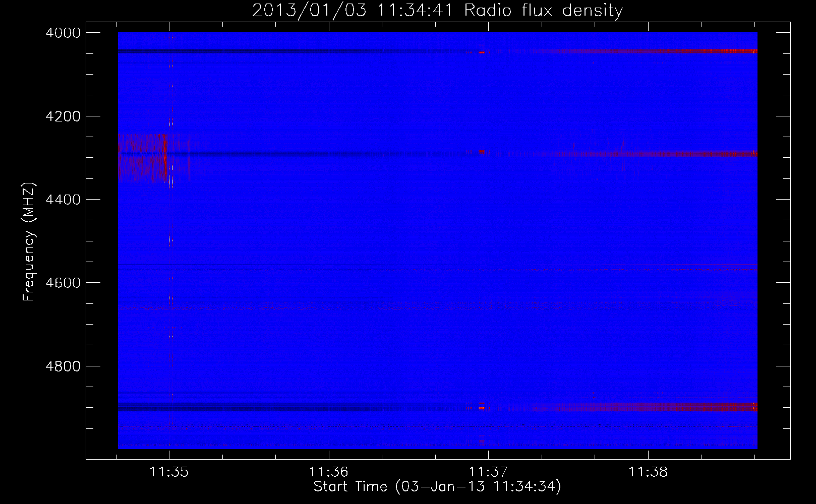Click the 11:38 time tick label
The image size is (816, 504).
[x=648, y=472]
